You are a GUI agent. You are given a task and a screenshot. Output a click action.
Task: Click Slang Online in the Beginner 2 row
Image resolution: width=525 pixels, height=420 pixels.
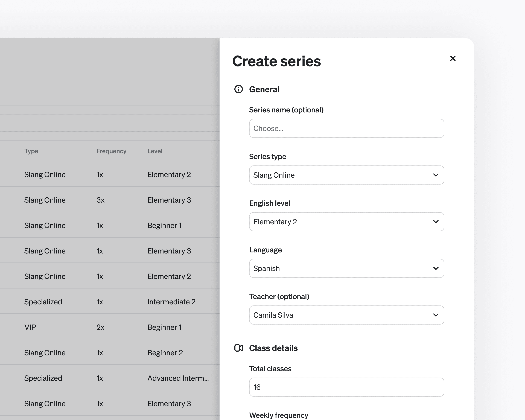[45, 353]
